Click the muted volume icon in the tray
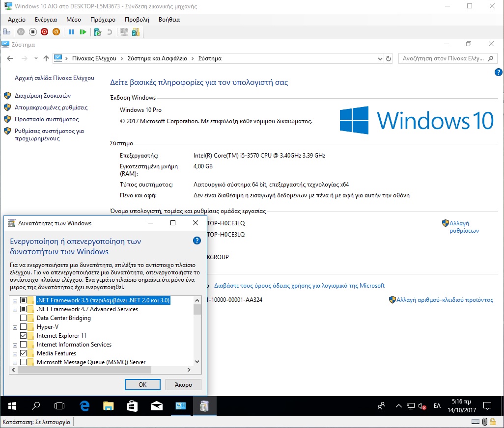 (x=422, y=406)
